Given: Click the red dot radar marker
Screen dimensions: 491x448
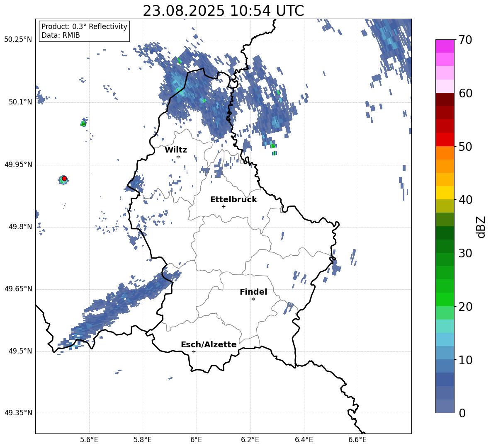Looking at the screenshot, I should (x=64, y=179).
